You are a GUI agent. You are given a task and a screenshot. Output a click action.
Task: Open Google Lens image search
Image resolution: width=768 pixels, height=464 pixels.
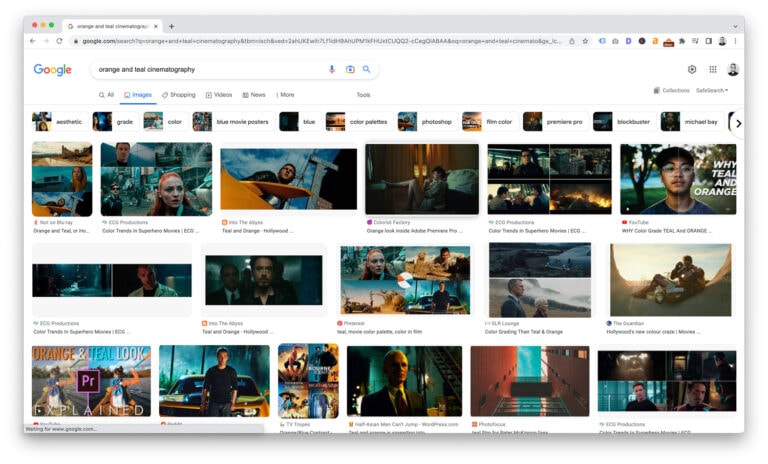[x=350, y=70]
